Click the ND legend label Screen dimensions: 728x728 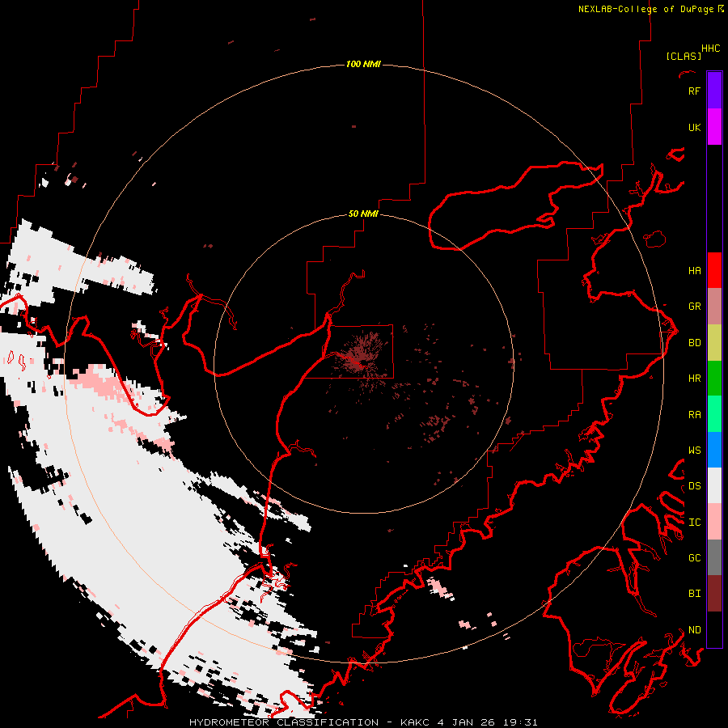click(x=694, y=629)
